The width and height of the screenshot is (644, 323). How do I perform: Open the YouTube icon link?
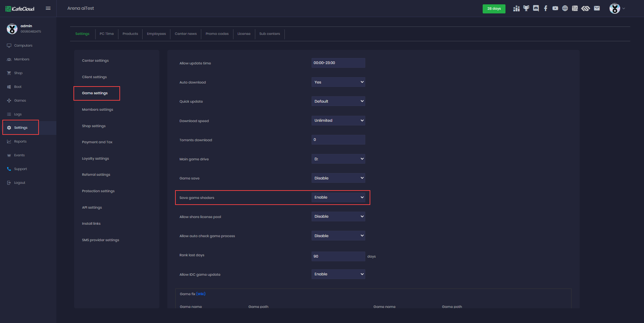[555, 8]
